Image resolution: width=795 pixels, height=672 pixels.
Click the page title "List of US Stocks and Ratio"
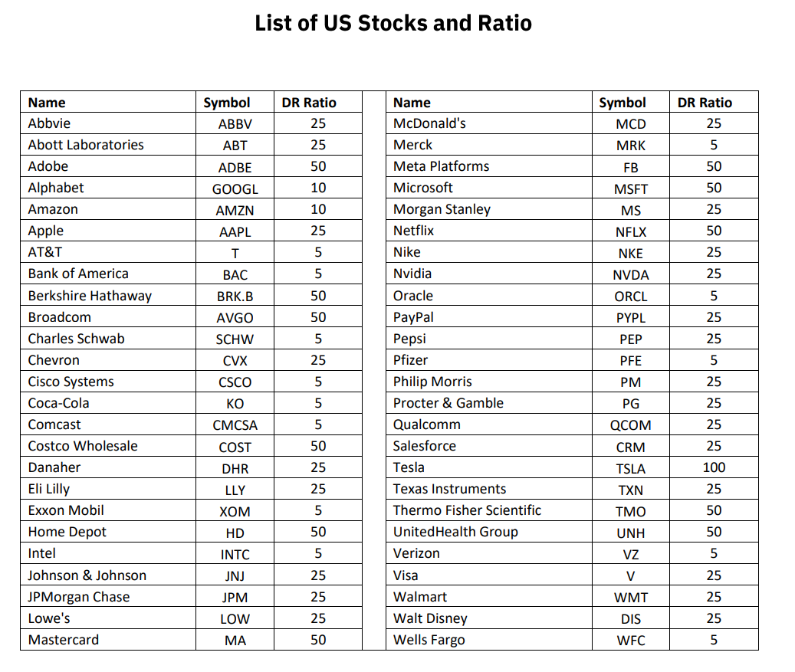[x=393, y=24]
